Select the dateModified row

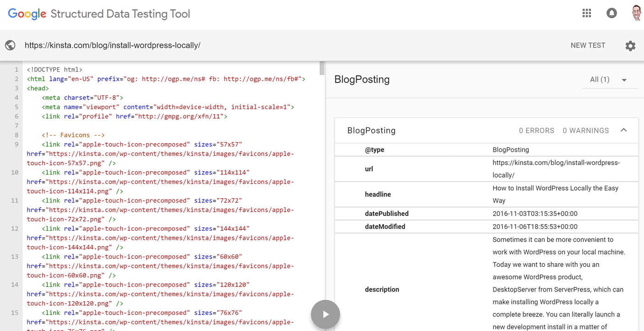click(486, 226)
